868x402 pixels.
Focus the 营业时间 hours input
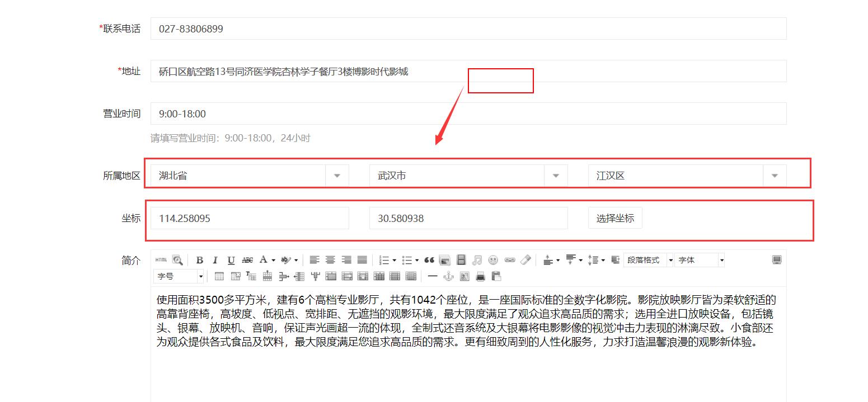pos(468,113)
